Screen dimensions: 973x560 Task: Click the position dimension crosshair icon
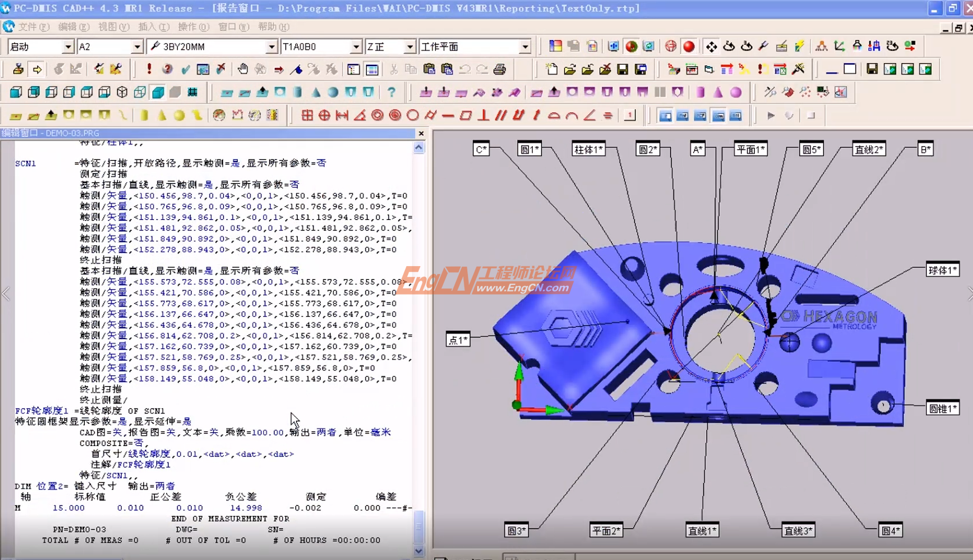point(324,115)
